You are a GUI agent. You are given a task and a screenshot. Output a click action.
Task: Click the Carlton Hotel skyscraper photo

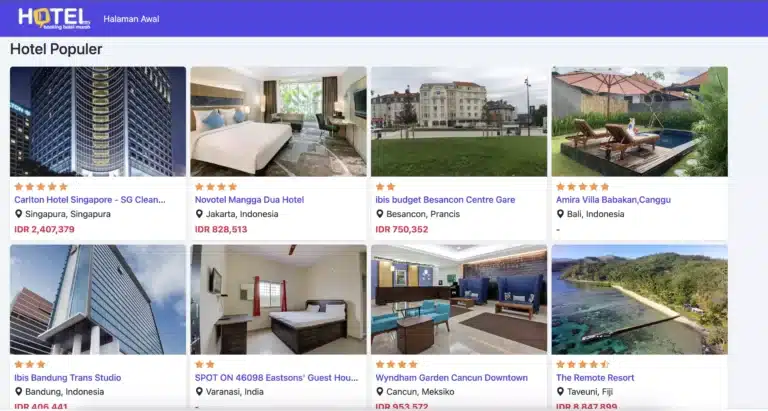pos(98,121)
